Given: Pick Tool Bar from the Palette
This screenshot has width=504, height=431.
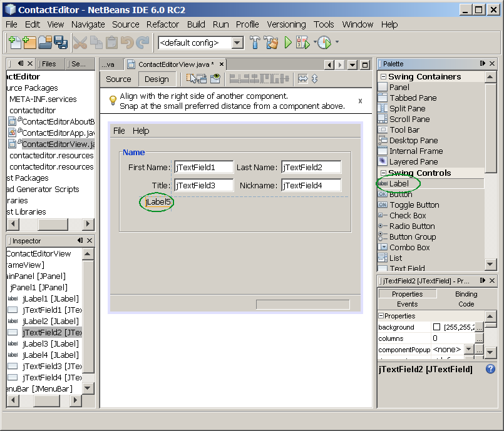Looking at the screenshot, I should [x=404, y=129].
